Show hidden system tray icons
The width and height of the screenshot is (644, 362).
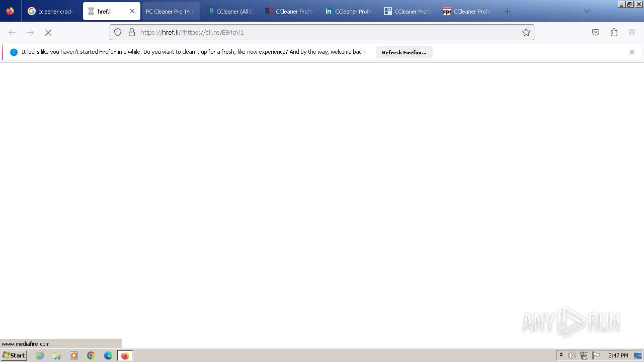point(561,355)
